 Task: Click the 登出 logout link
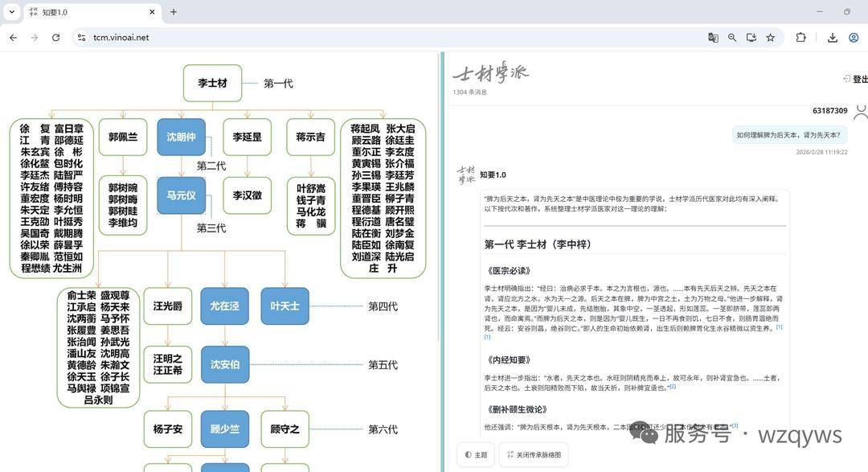coord(855,79)
